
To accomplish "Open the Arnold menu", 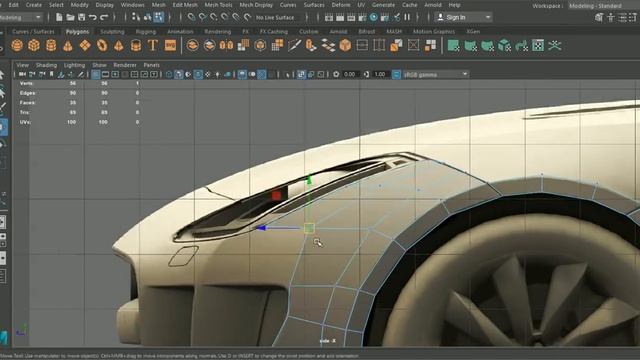I will click(x=433, y=5).
